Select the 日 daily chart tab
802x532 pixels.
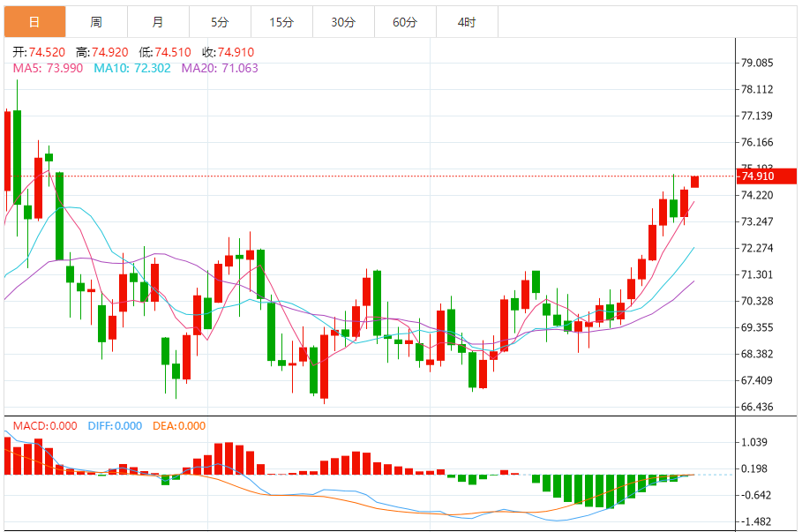point(34,22)
